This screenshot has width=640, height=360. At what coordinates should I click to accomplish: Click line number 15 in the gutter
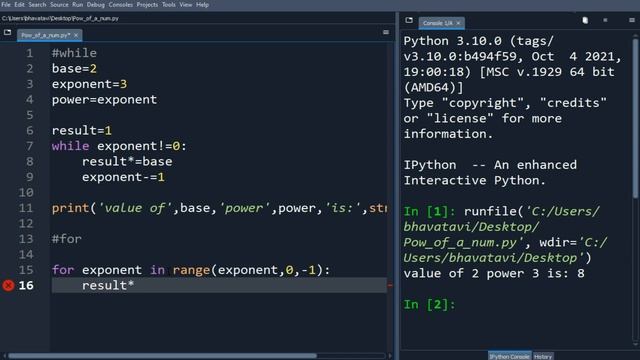(26, 270)
